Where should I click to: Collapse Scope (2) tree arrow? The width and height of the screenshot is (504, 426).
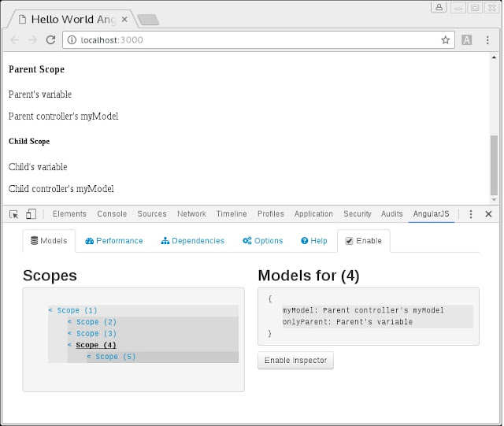point(70,322)
